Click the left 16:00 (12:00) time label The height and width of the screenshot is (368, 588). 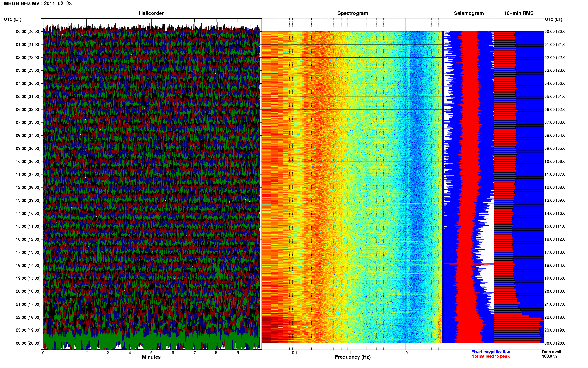(x=28, y=239)
